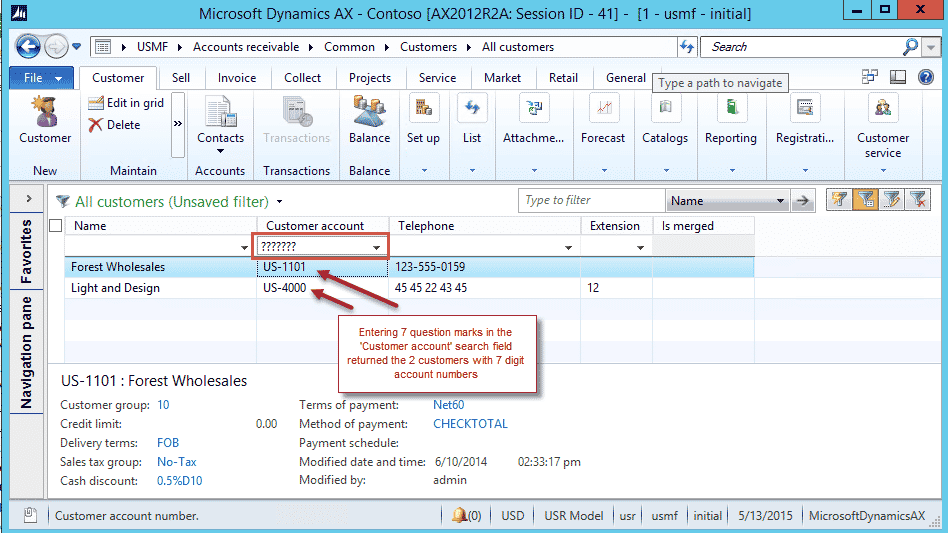Click the address bar refresh icon
The height and width of the screenshot is (533, 948).
tap(687, 47)
